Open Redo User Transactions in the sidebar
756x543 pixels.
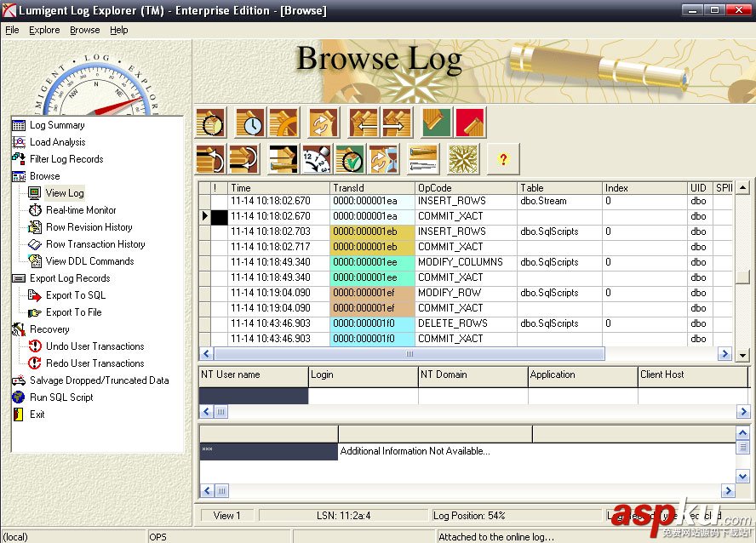95,363
